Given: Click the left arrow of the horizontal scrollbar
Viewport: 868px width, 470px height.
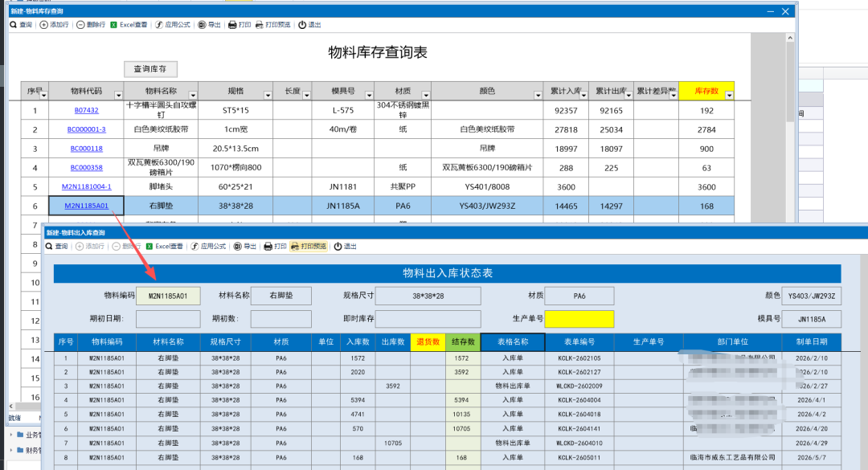Looking at the screenshot, I should 11,406.
